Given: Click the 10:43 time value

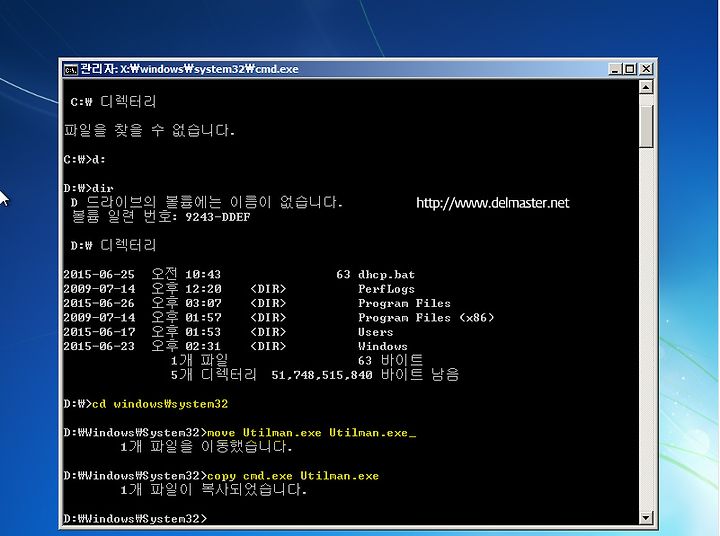Looking at the screenshot, I should tap(203, 275).
